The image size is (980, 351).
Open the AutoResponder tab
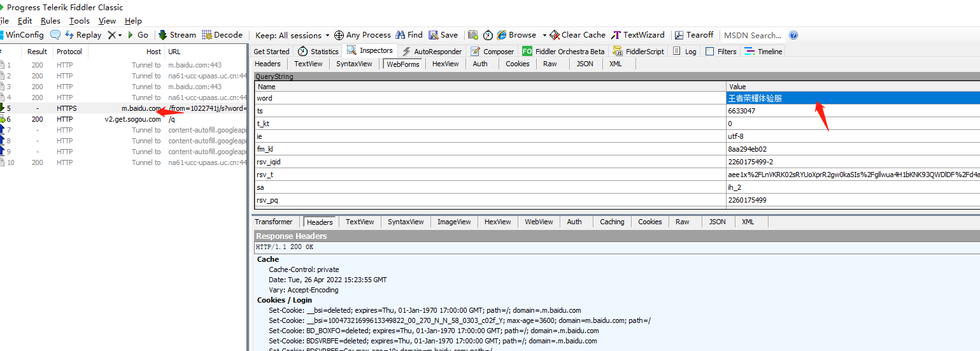432,52
